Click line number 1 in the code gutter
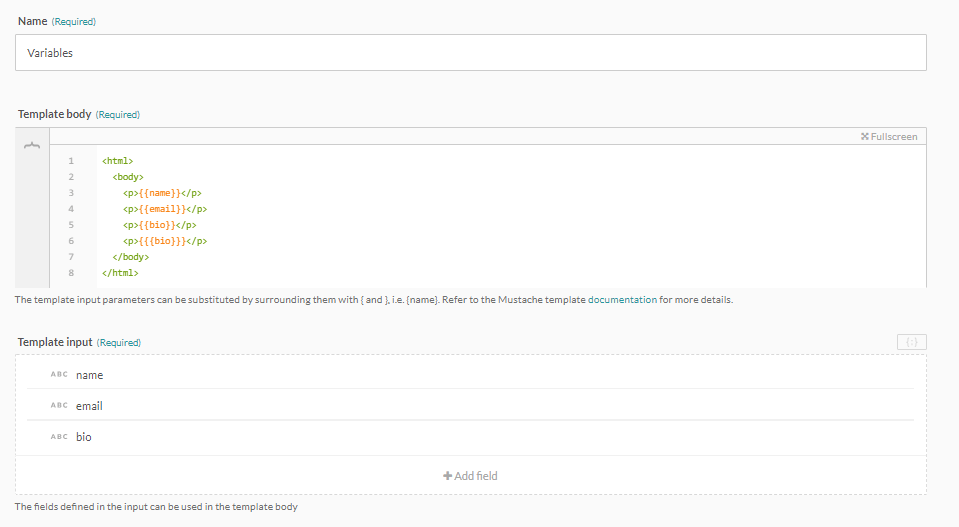Viewport: 959px width, 527px height. [x=71, y=160]
